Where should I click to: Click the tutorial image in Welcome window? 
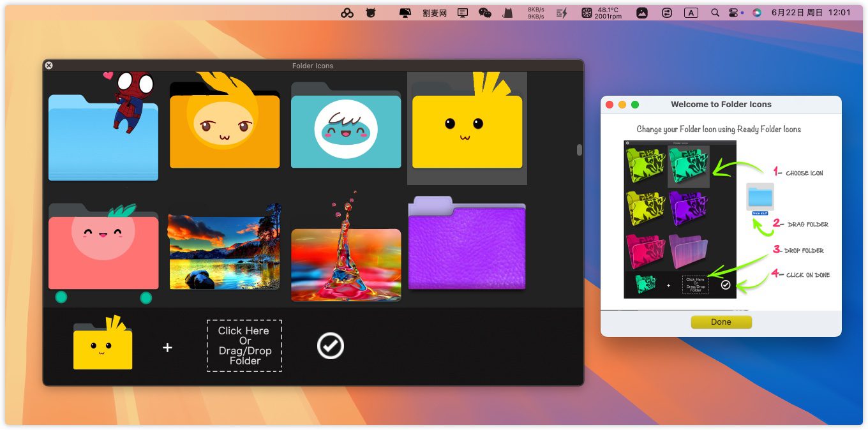click(680, 219)
